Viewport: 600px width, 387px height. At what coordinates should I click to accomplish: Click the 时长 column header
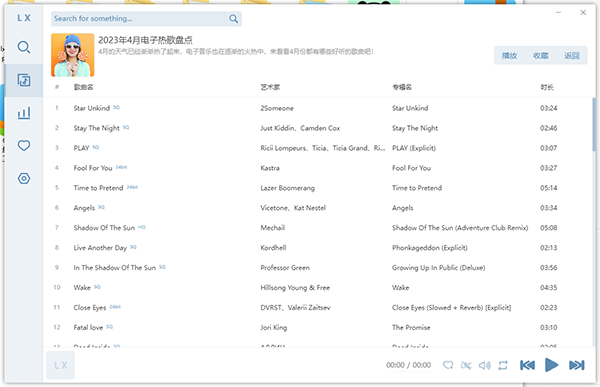coord(547,87)
